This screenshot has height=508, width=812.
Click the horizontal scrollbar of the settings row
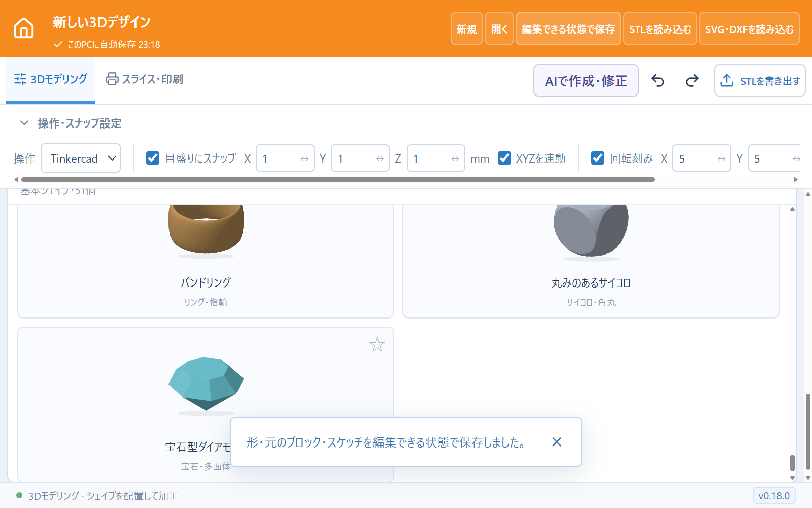338,179
